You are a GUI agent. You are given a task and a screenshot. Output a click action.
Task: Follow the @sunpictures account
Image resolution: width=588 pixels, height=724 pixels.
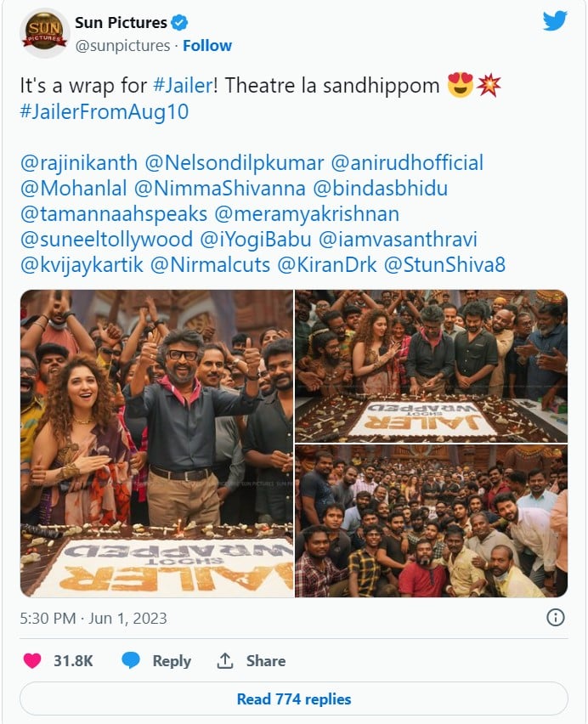pyautogui.click(x=207, y=45)
